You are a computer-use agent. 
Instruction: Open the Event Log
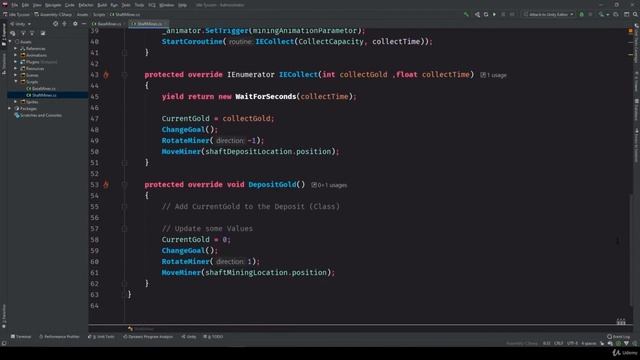click(619, 337)
